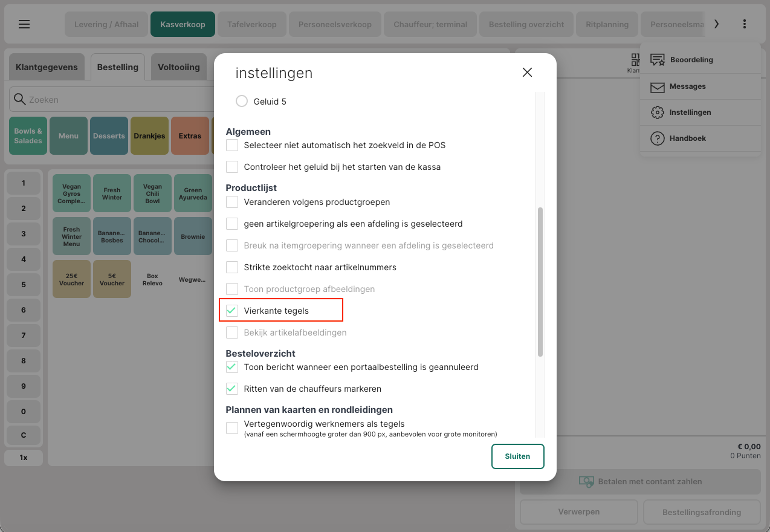Add the Fresh Winter Menu product
This screenshot has height=532, width=770.
(71, 237)
